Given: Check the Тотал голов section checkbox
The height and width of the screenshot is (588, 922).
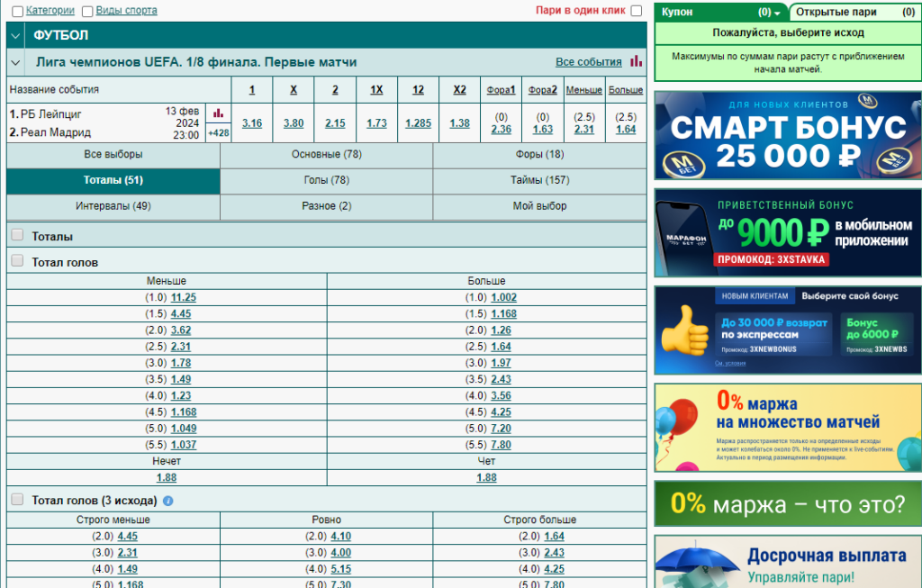Looking at the screenshot, I should pyautogui.click(x=18, y=260).
